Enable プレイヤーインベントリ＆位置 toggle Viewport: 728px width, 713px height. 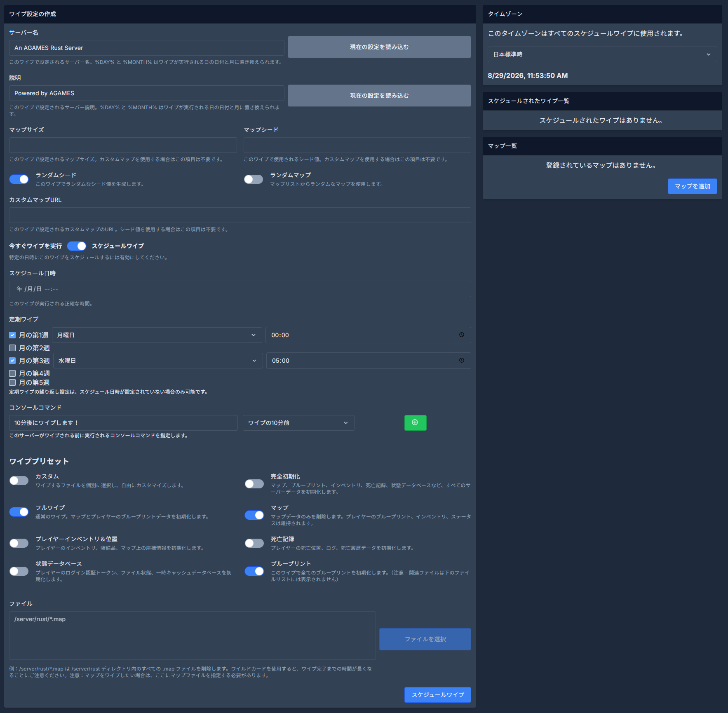(19, 543)
